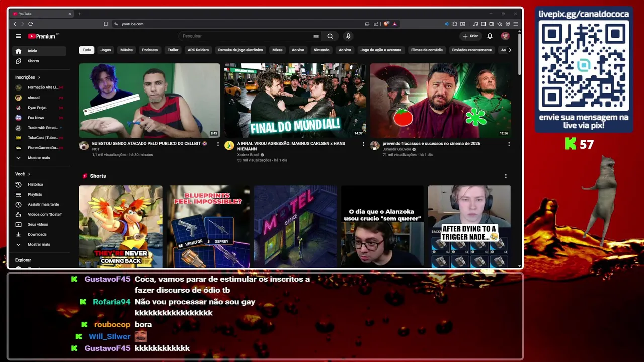Expand Mostrar mais under Você
Screen dimensions: 644x362
click(x=38, y=244)
